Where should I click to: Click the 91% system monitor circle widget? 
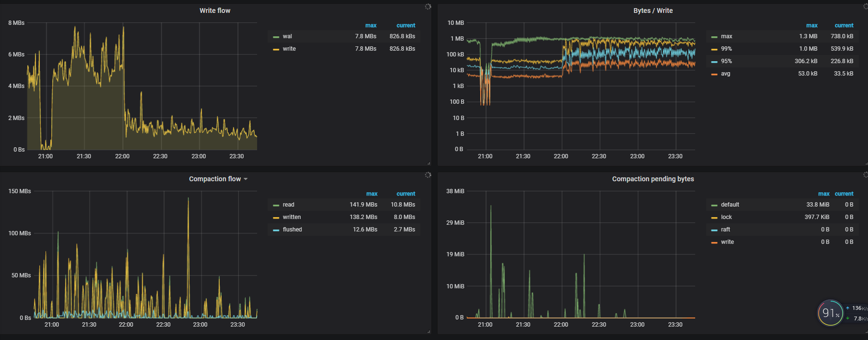point(830,313)
